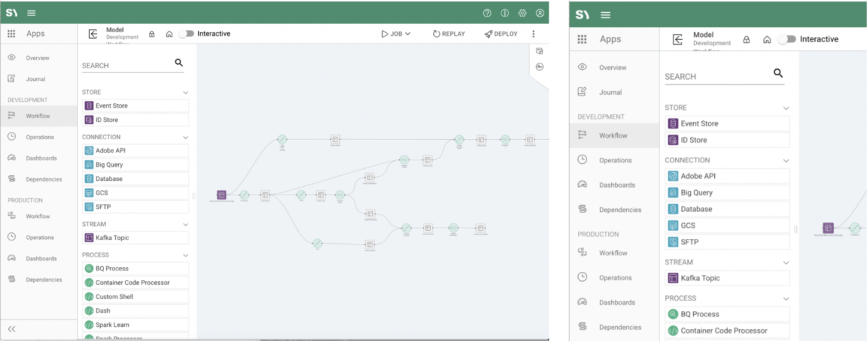The image size is (868, 343).
Task: Click the Custom Shell process icon
Action: [x=89, y=297]
